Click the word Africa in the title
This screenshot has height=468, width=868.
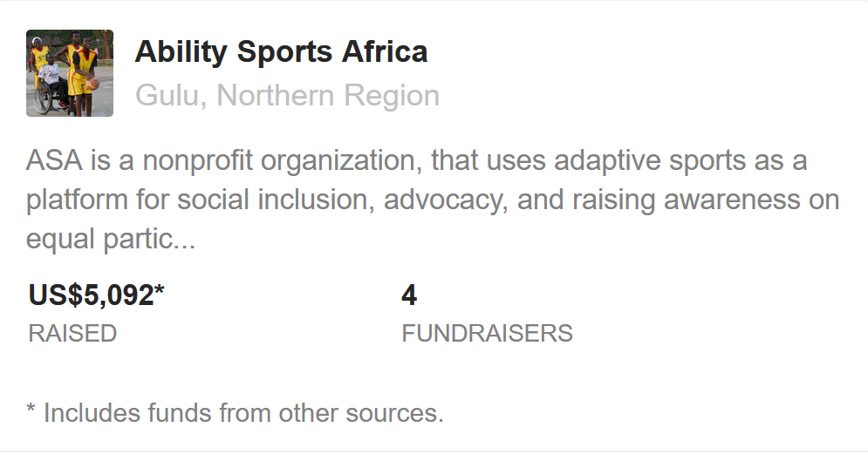click(x=385, y=52)
